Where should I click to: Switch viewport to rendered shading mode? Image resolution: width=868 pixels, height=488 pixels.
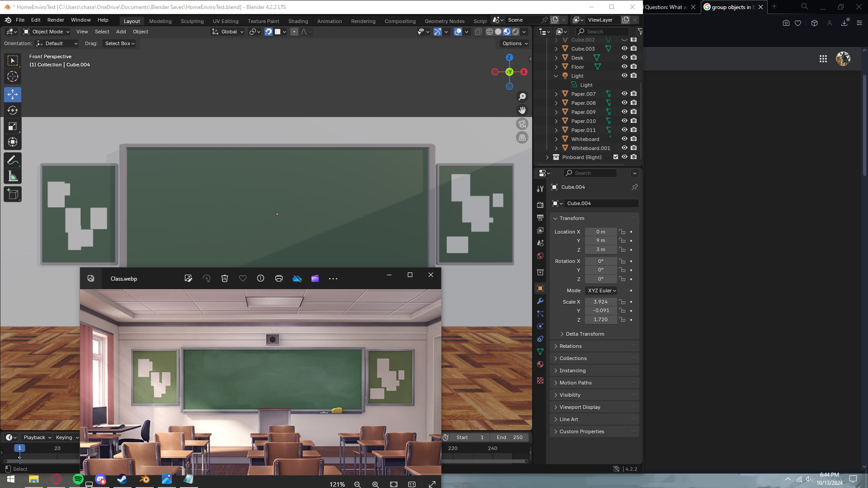(515, 32)
